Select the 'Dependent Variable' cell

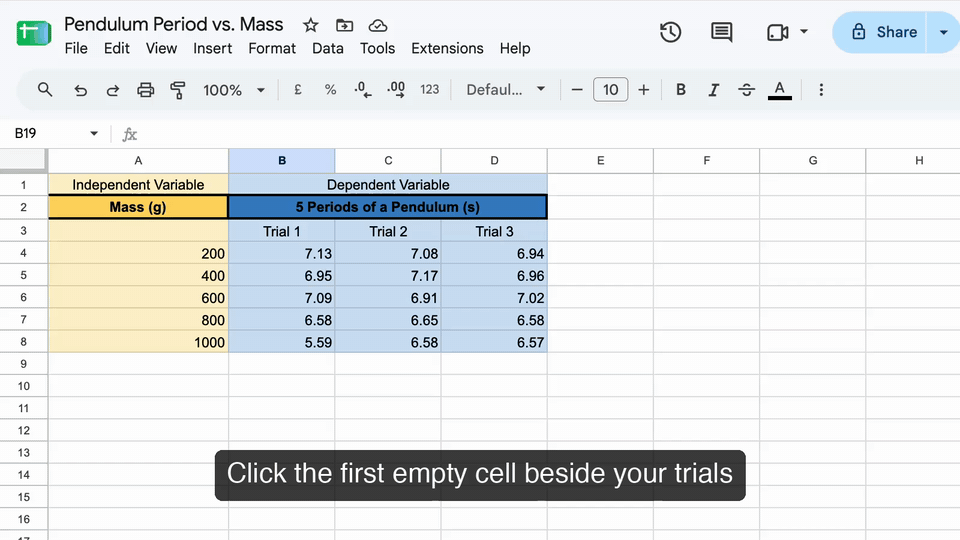388,184
